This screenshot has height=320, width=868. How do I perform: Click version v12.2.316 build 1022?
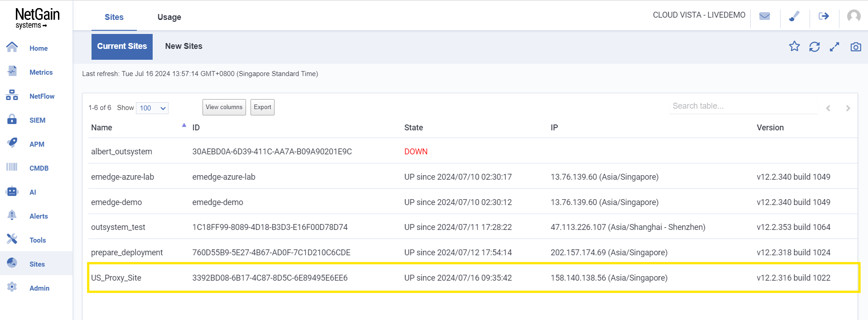[793, 278]
